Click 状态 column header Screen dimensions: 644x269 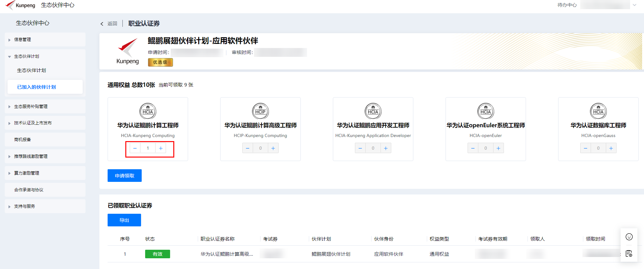pyautogui.click(x=150, y=239)
